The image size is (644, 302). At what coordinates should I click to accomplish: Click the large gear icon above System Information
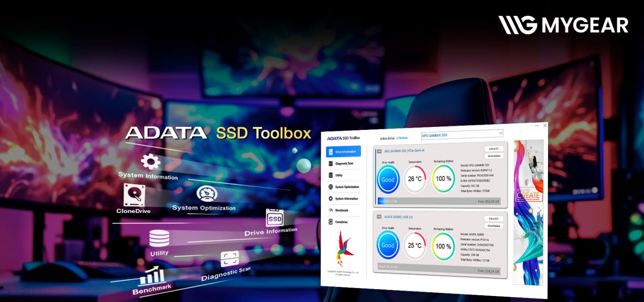(150, 162)
